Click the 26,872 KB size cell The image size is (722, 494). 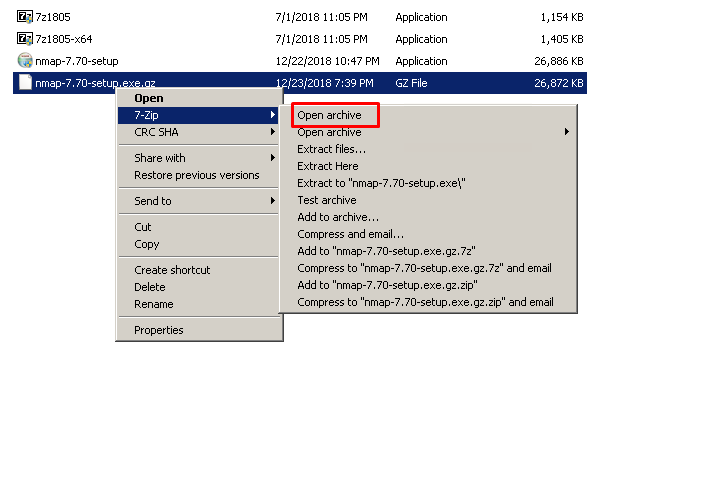tap(559, 83)
